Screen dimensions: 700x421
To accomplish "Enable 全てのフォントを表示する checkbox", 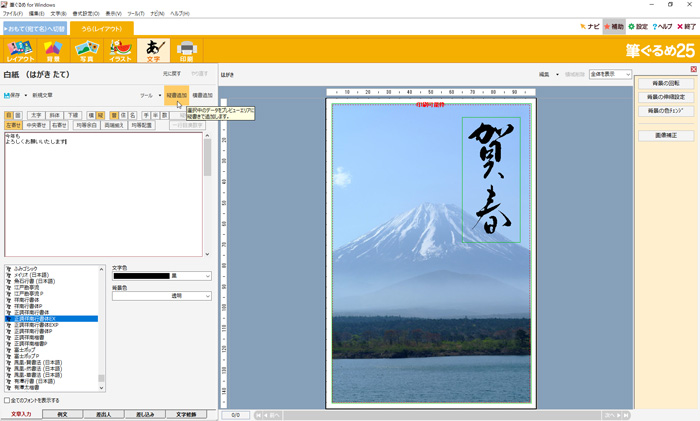I will (x=8, y=400).
